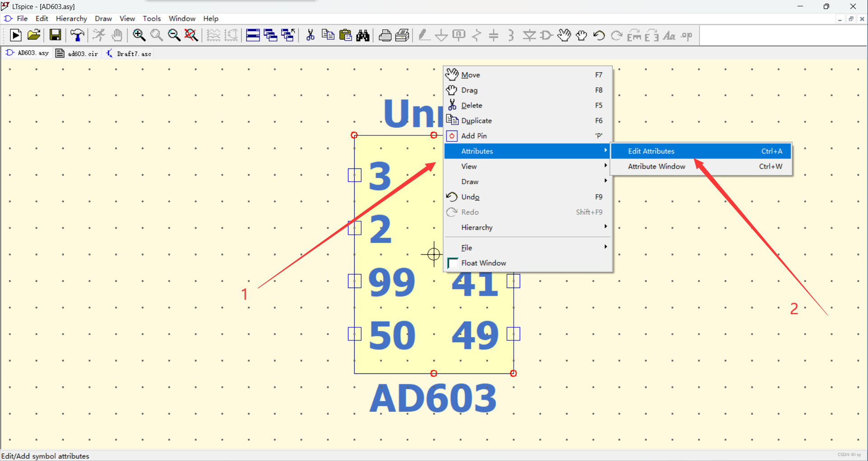Screen dimensions: 868x461
Task: Open a file with the folder icon
Action: pyautogui.click(x=34, y=35)
